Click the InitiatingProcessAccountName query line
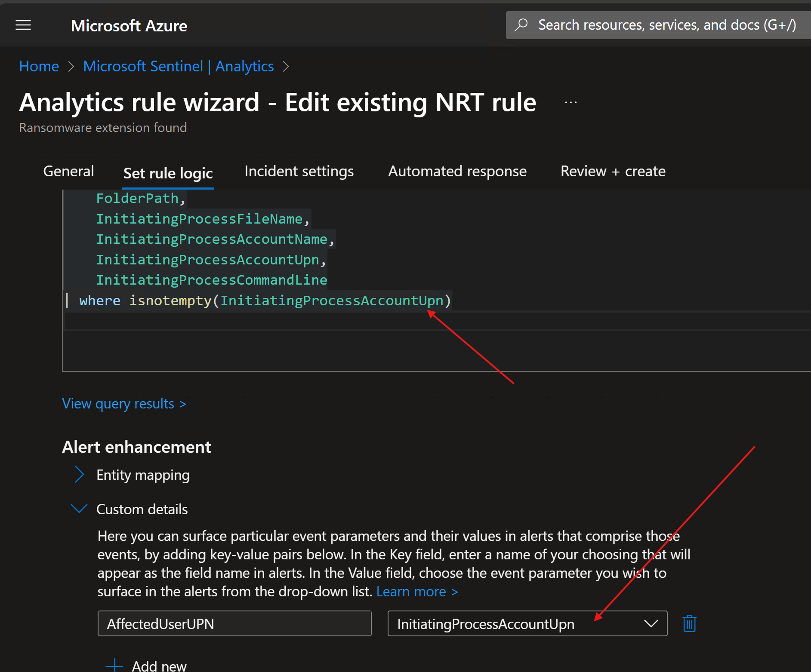Image resolution: width=811 pixels, height=672 pixels. tap(215, 239)
